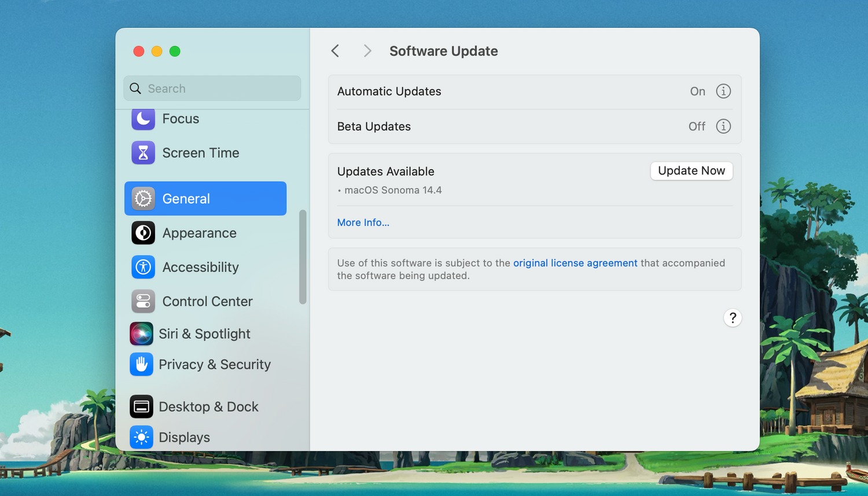Open the Desktop & Dock label
The width and height of the screenshot is (868, 496).
(209, 407)
